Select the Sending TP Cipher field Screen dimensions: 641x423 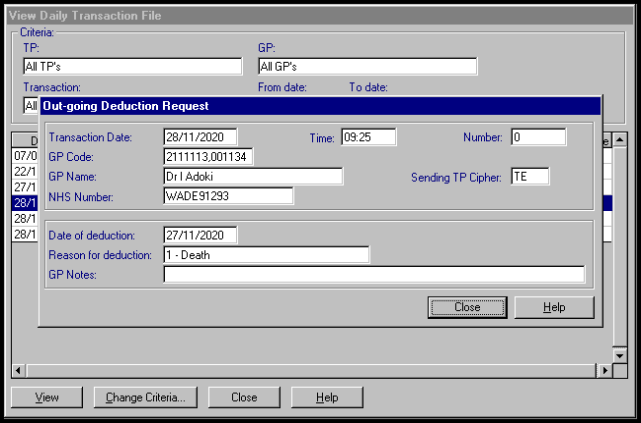tap(530, 177)
